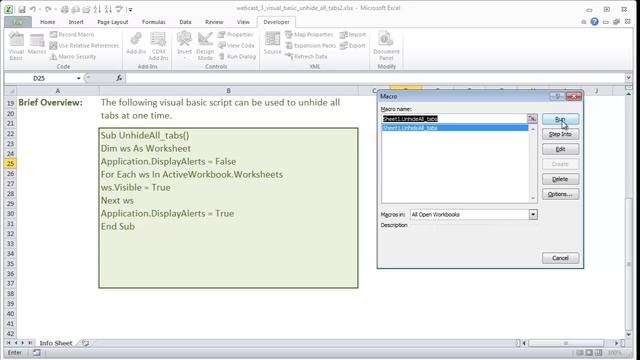Click the horizontal scrollbar right arrow
Image resolution: width=640 pixels, height=360 pixels.
617,343
